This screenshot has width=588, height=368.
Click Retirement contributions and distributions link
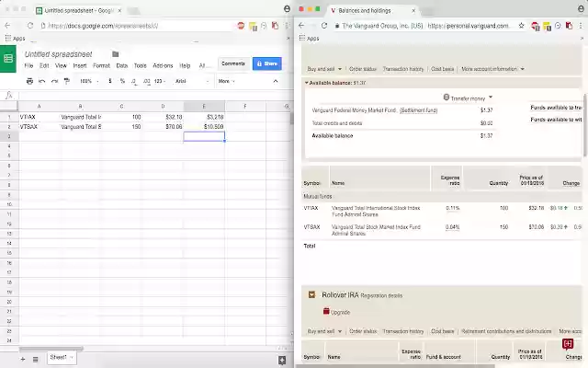(506, 331)
